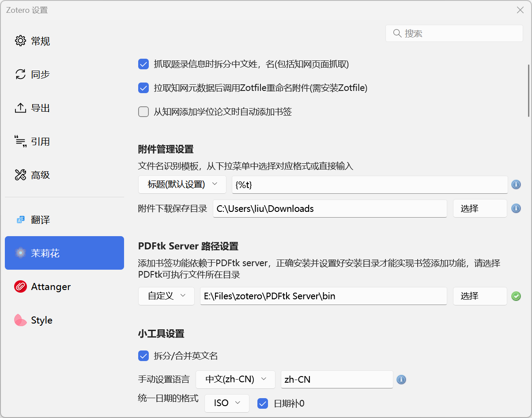The width and height of the screenshot is (532, 418).
Task: Click the vertical scrollbar of settings pane
Action: 528,90
